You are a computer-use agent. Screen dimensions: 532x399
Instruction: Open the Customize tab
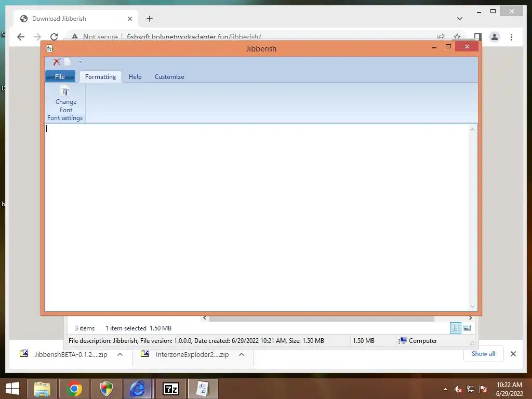[169, 77]
